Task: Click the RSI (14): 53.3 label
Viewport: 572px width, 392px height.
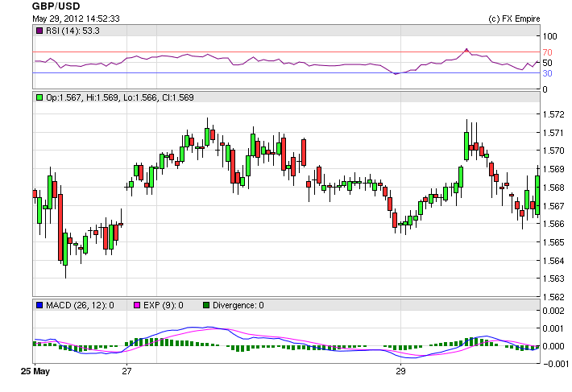Action: (x=73, y=31)
